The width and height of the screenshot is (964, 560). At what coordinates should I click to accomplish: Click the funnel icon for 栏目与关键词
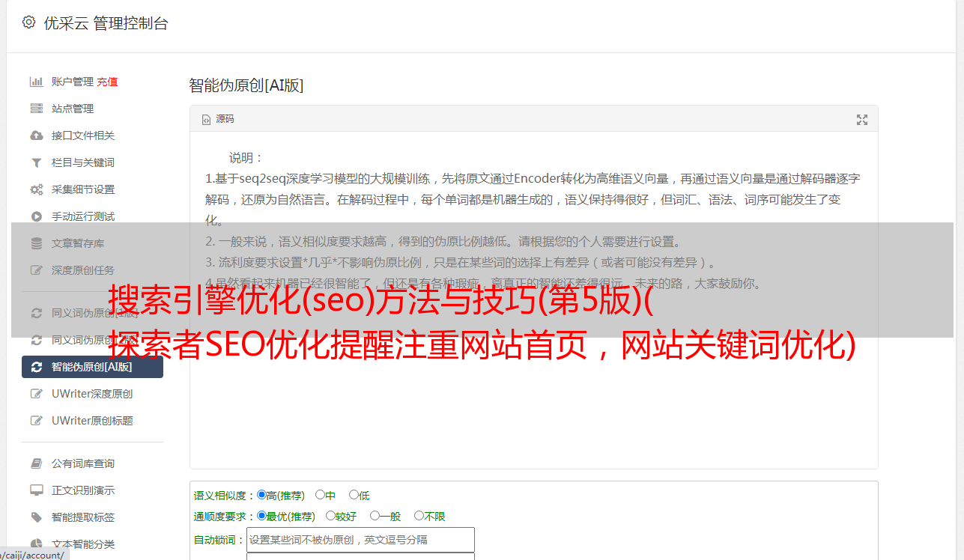coord(36,162)
